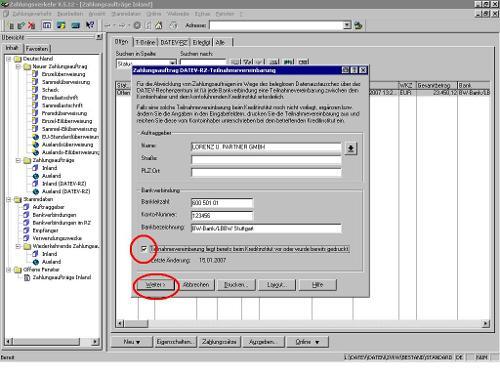
Task: Click the Zahlungssätze button
Action: 219,342
